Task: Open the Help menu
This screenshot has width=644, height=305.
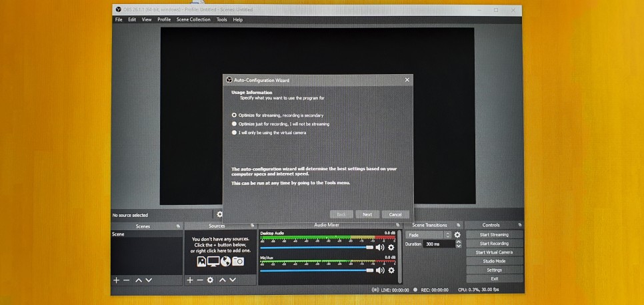Action: (238, 19)
